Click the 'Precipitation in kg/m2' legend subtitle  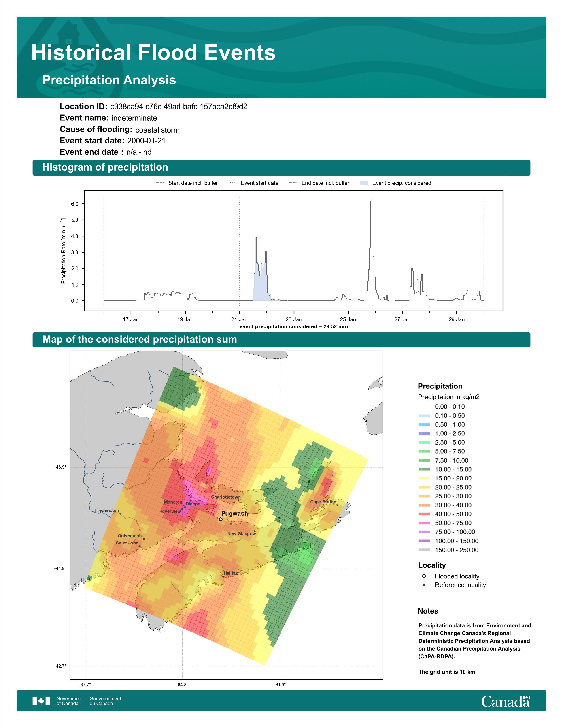[449, 397]
